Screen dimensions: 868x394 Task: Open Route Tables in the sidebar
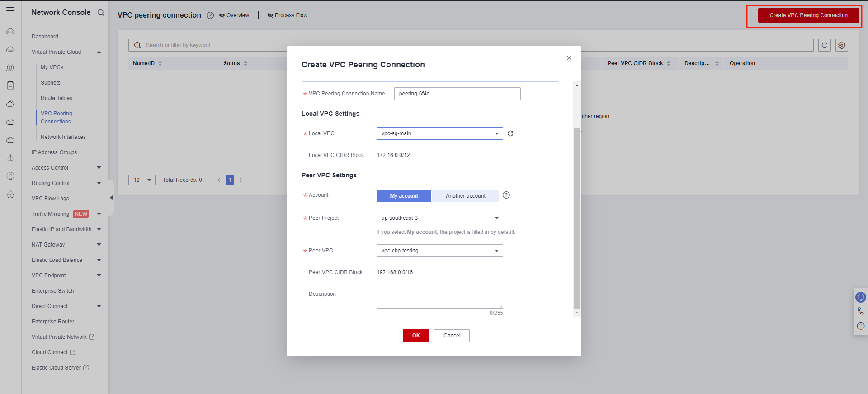[x=57, y=98]
